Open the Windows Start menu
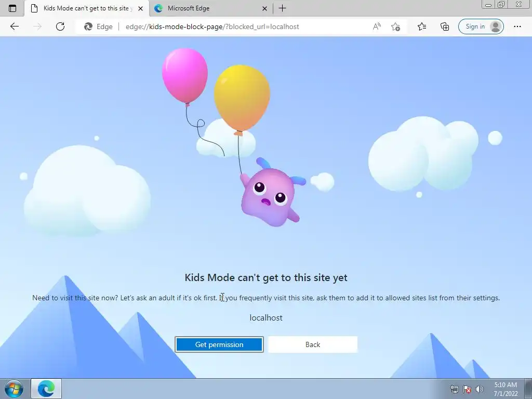This screenshot has width=532, height=399. pos(14,389)
